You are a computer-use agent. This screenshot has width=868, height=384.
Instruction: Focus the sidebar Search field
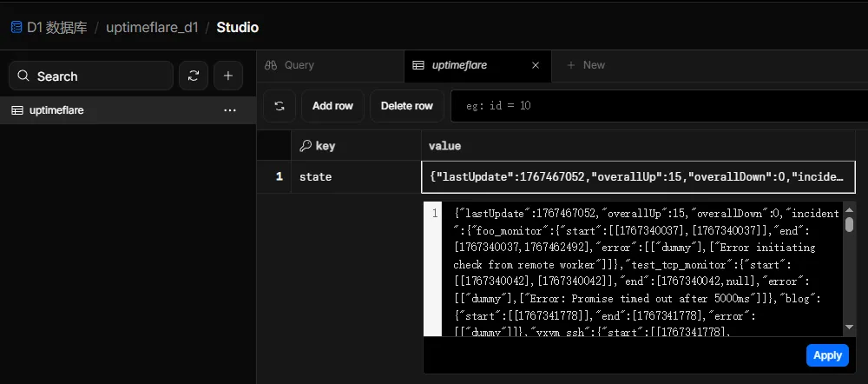point(91,76)
